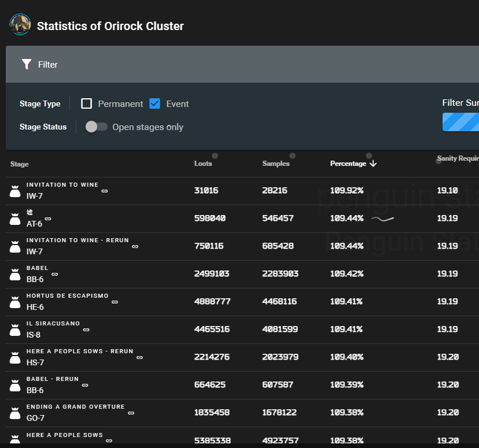Click the 109.92% percentage value

point(347,190)
